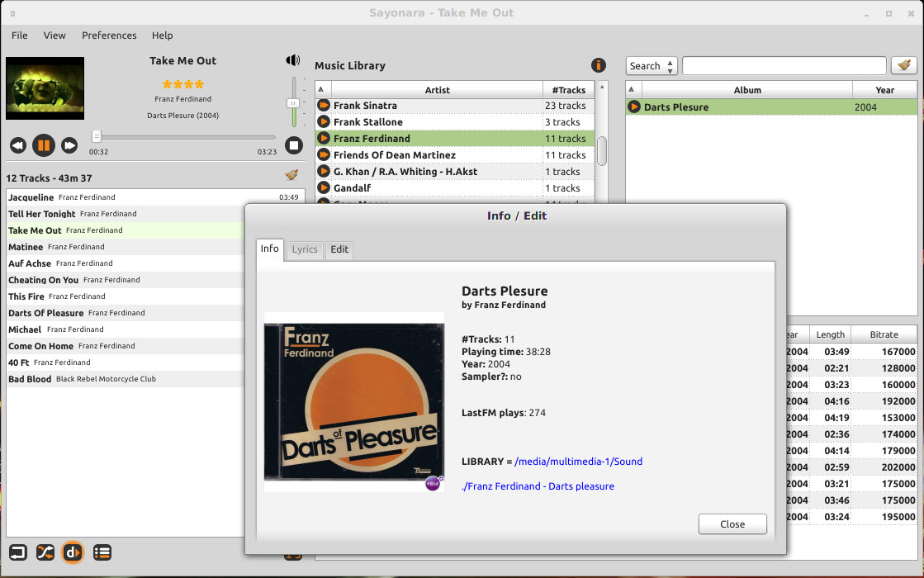The height and width of the screenshot is (578, 924).
Task: Click the volume slider handle
Action: click(x=293, y=103)
